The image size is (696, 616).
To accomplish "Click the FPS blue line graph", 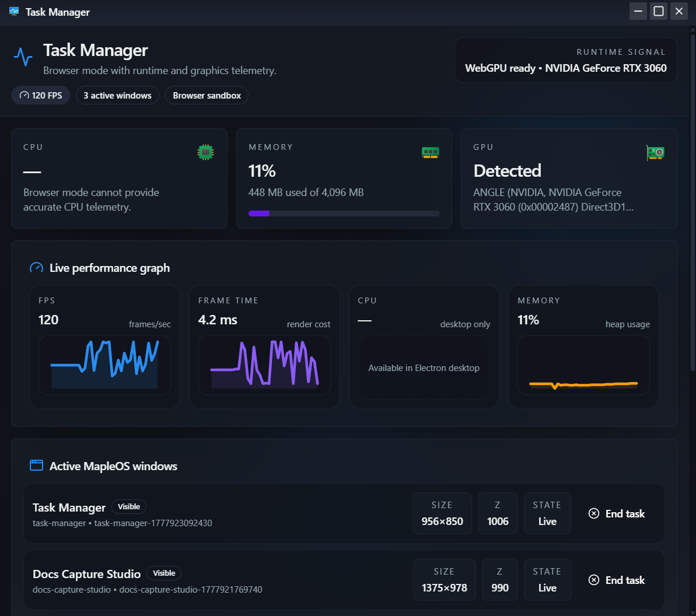I will 105,365.
